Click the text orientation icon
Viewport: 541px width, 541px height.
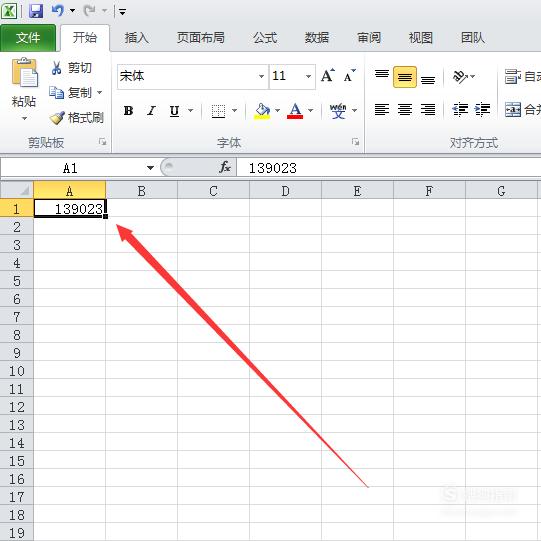click(460, 77)
